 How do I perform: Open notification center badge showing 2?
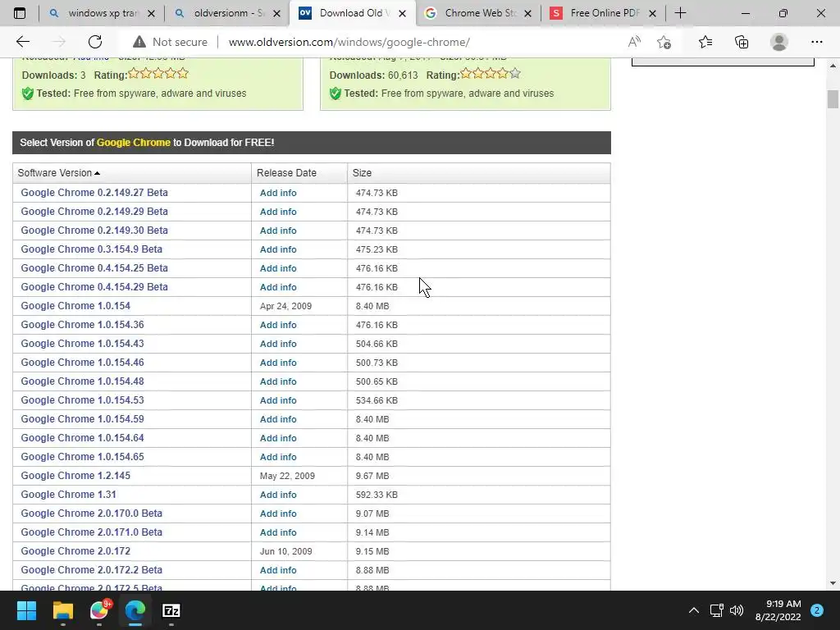point(817,610)
